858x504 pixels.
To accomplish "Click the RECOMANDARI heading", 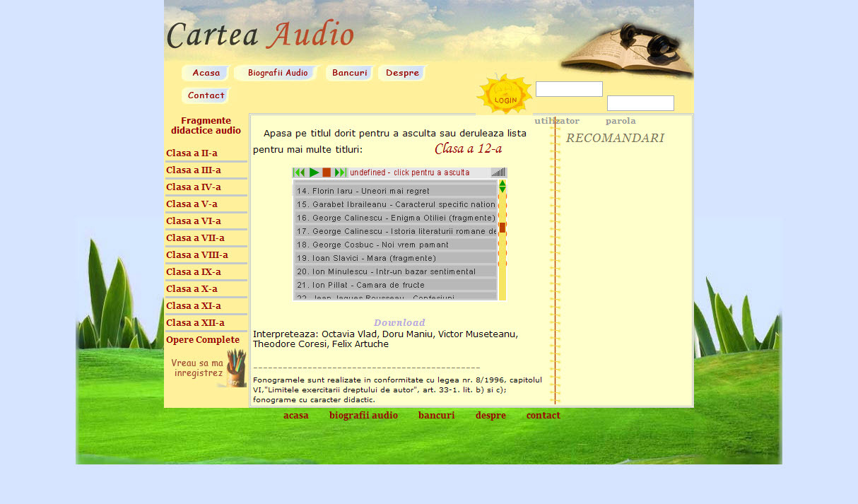I will coord(615,138).
